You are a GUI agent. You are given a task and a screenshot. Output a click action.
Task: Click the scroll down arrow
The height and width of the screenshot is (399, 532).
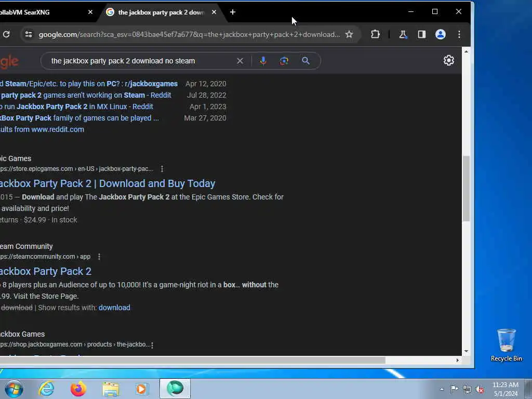pyautogui.click(x=466, y=352)
